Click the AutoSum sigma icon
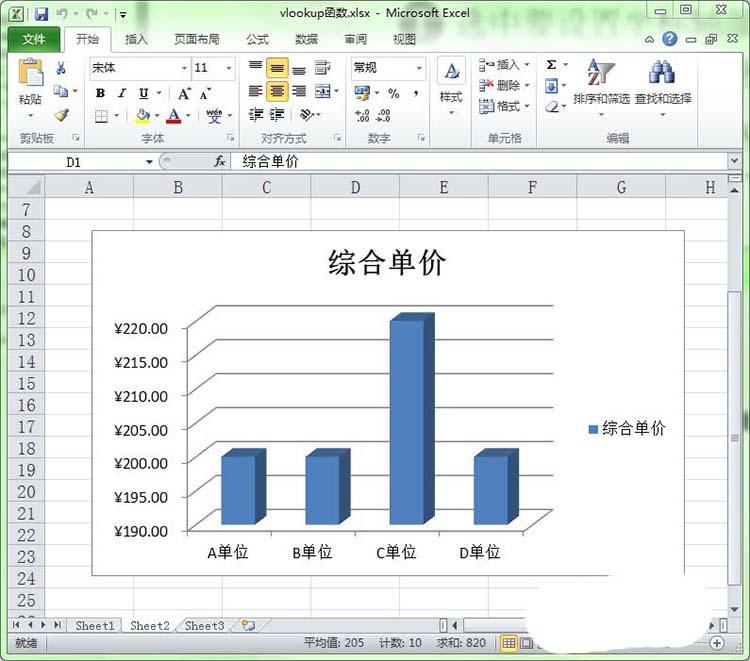750x661 pixels. tap(551, 65)
